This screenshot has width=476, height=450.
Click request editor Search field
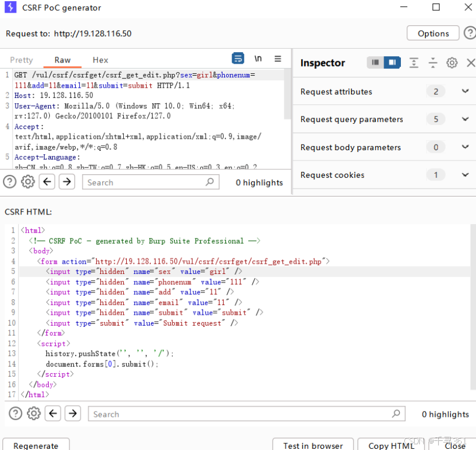[151, 182]
